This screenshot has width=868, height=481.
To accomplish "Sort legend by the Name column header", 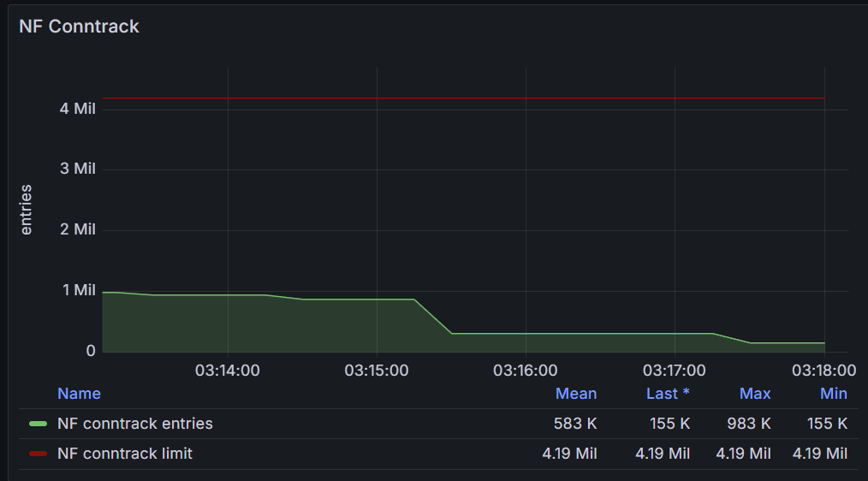I will point(79,394).
